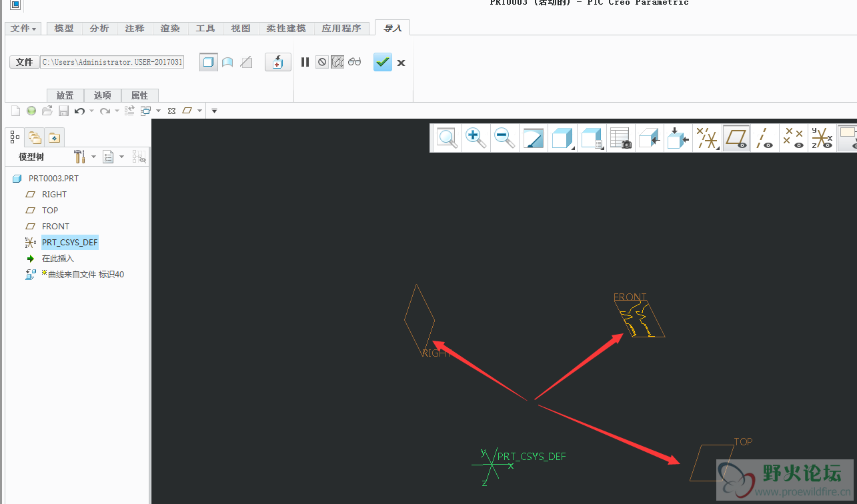Switch to the 工具 ribbon tab
This screenshot has width=857, height=504.
(x=205, y=29)
